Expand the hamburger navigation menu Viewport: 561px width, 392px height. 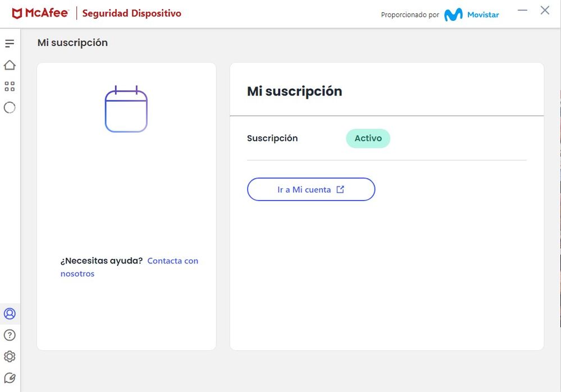click(10, 43)
